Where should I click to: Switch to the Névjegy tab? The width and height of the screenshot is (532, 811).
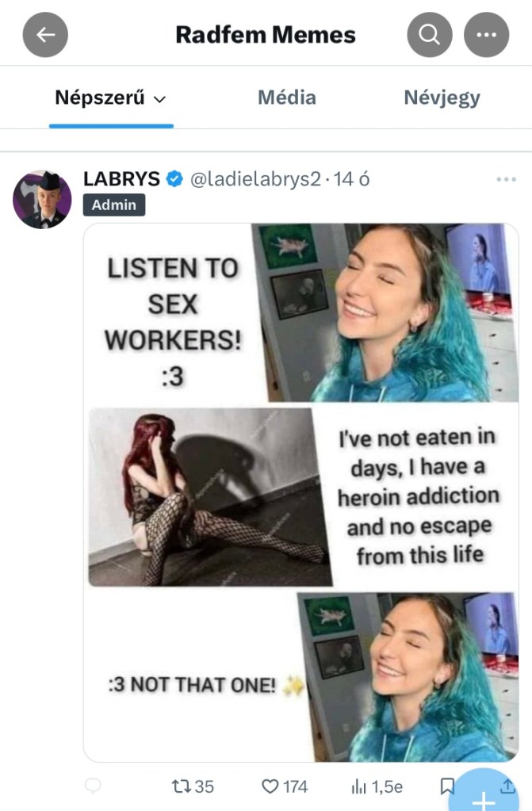[442, 98]
